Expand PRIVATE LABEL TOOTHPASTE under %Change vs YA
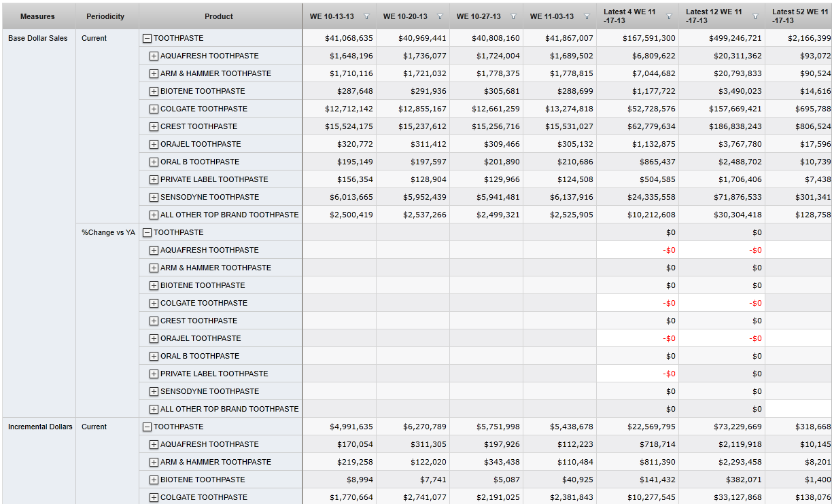The image size is (832, 504). pos(154,374)
